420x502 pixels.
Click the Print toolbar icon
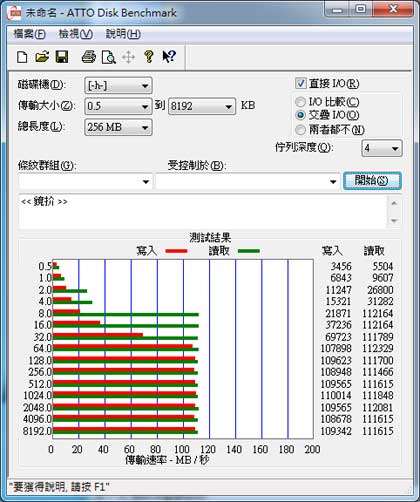pos(89,57)
